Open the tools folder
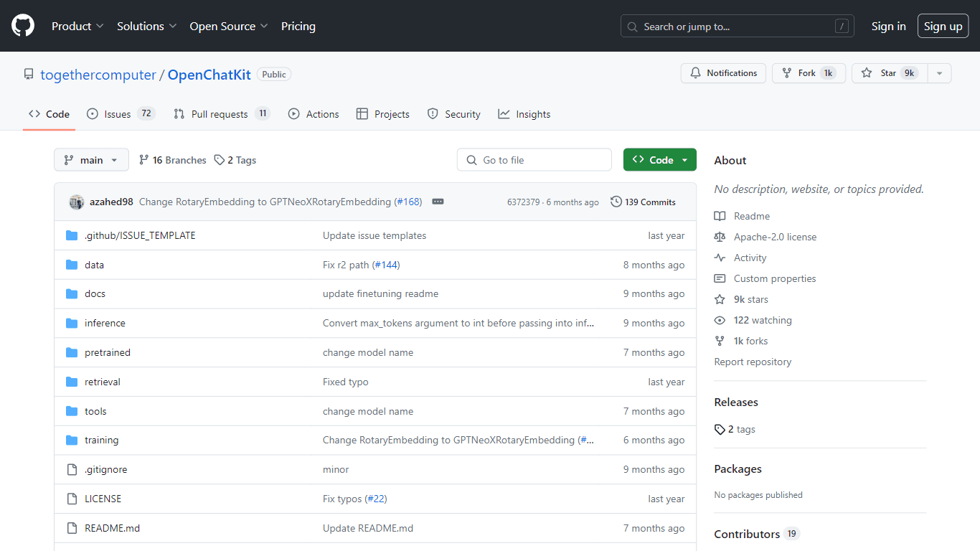 (95, 411)
